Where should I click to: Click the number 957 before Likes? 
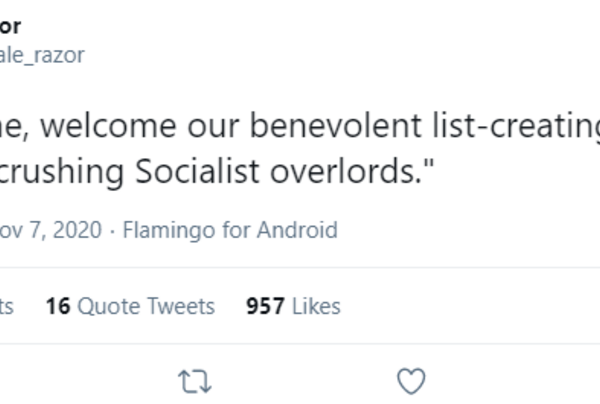tap(265, 306)
